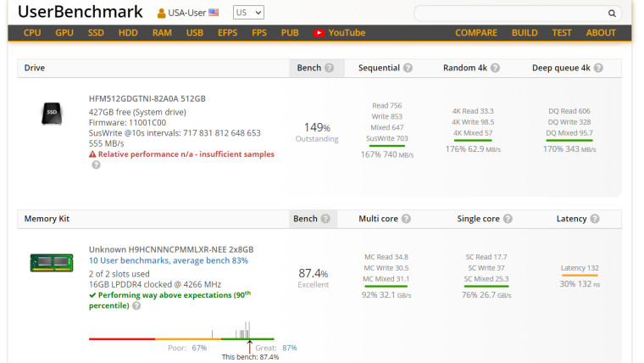The width and height of the screenshot is (644, 363).
Task: Open help icon next to Deep queue 4k
Action: click(x=598, y=68)
